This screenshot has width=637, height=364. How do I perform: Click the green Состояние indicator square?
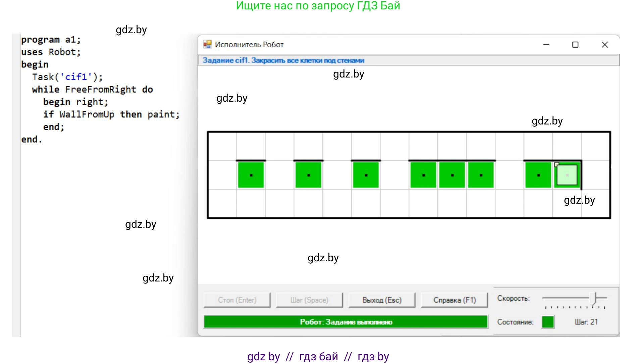(547, 322)
